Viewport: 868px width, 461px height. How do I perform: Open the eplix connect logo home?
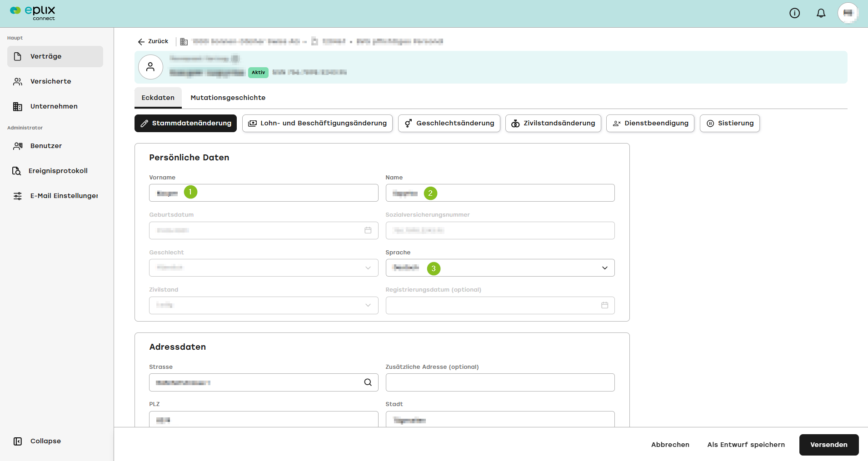[x=33, y=13]
